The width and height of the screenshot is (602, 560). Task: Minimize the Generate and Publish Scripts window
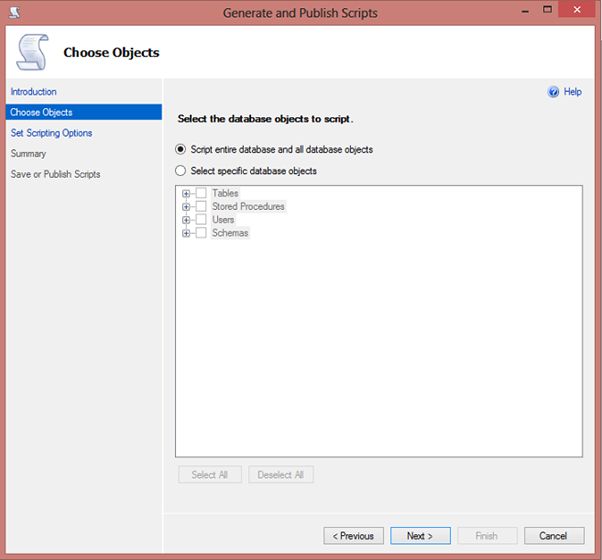tap(525, 11)
